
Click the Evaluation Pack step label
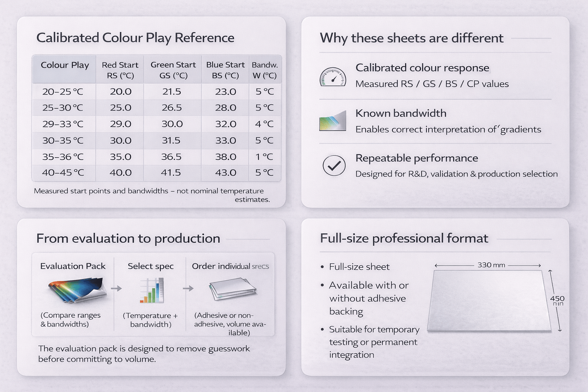[x=73, y=266]
